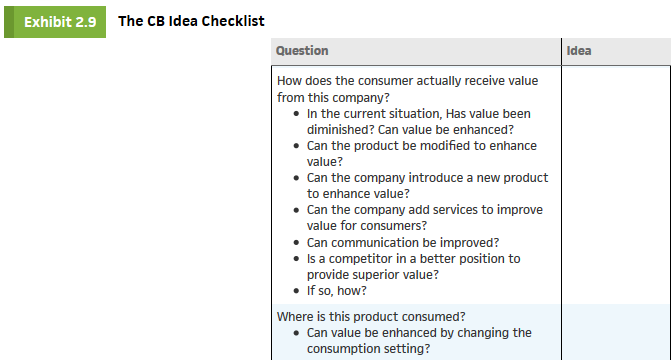The height and width of the screenshot is (360, 671).
Task: Click the bullet Can the product be modified
Action: tap(422, 154)
